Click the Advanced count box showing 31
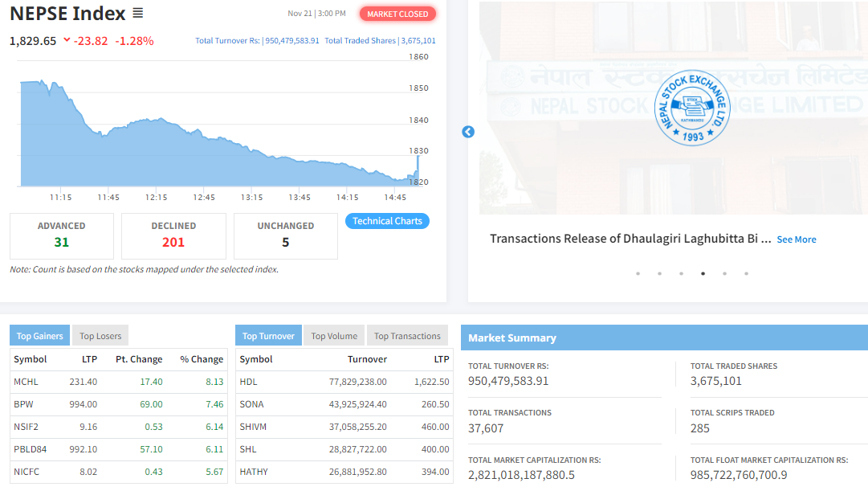This screenshot has height=491, width=868. tap(62, 236)
